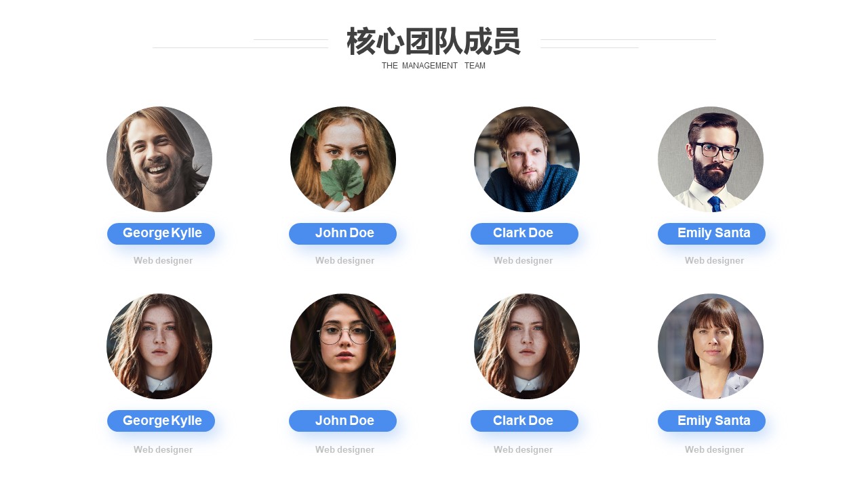Click the bottom-row John Doe label
This screenshot has height=488, width=868.
(x=343, y=421)
